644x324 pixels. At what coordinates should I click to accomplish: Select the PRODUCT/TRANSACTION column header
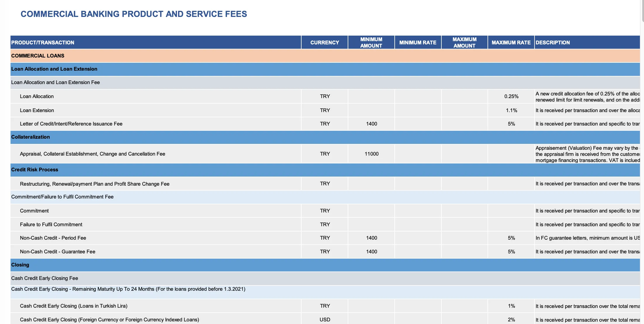click(x=156, y=42)
